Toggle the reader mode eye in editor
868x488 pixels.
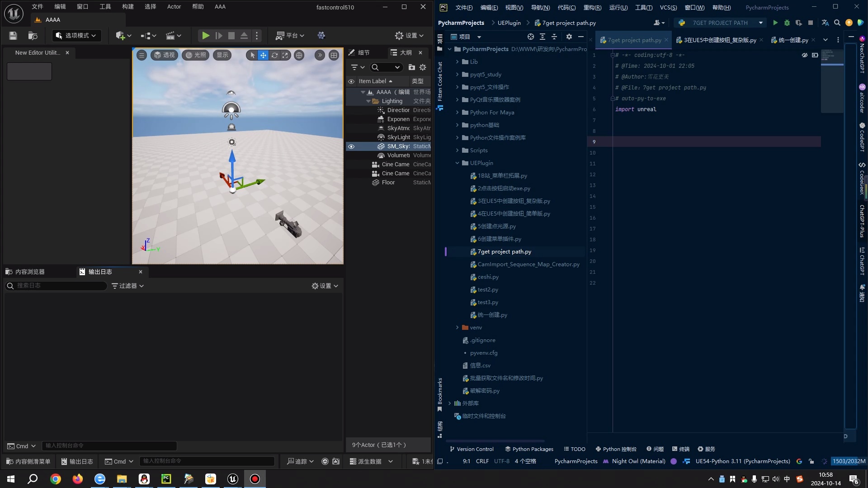tap(805, 55)
